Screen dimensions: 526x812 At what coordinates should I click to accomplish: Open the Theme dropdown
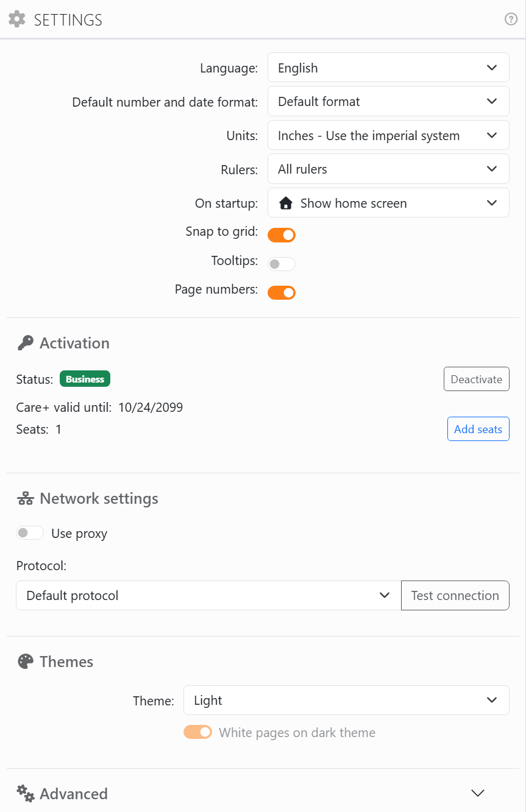click(346, 700)
